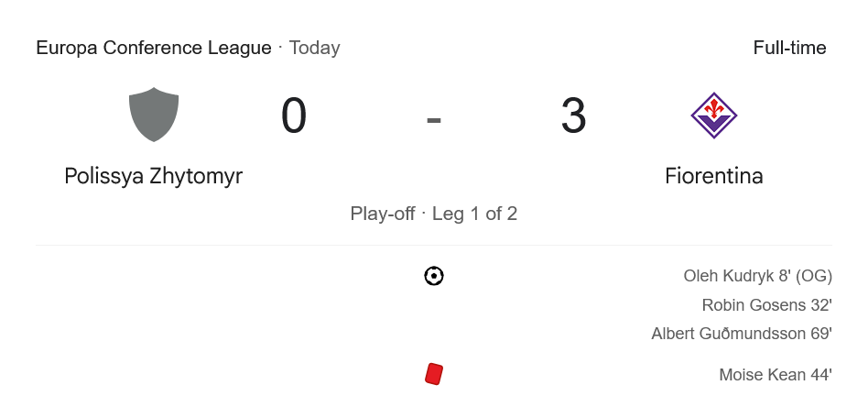Click the divider line under match header
Image resolution: width=868 pixels, height=407 pixels.
pyautogui.click(x=434, y=245)
